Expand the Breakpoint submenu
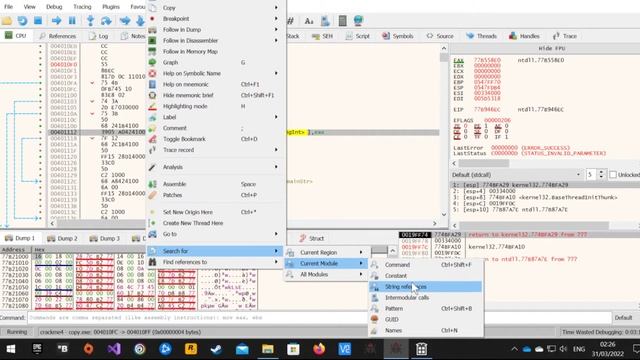Screen dimensions: 640x360 [216, 18]
